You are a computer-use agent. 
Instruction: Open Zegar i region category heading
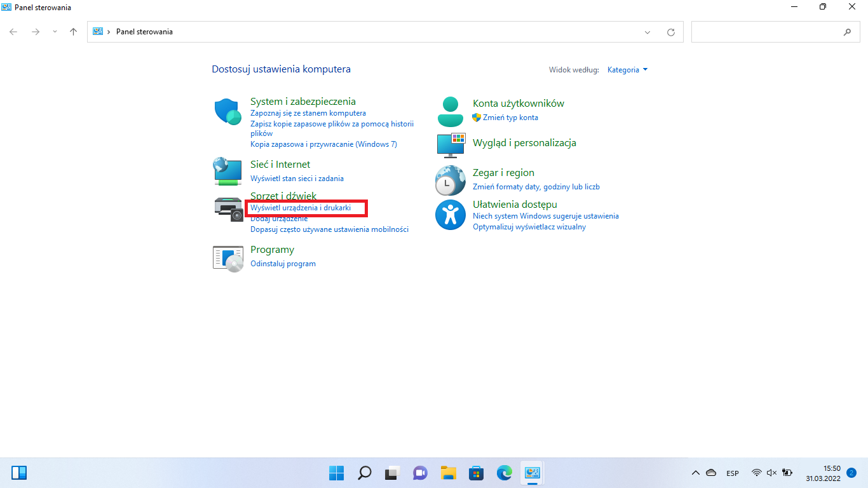503,173
